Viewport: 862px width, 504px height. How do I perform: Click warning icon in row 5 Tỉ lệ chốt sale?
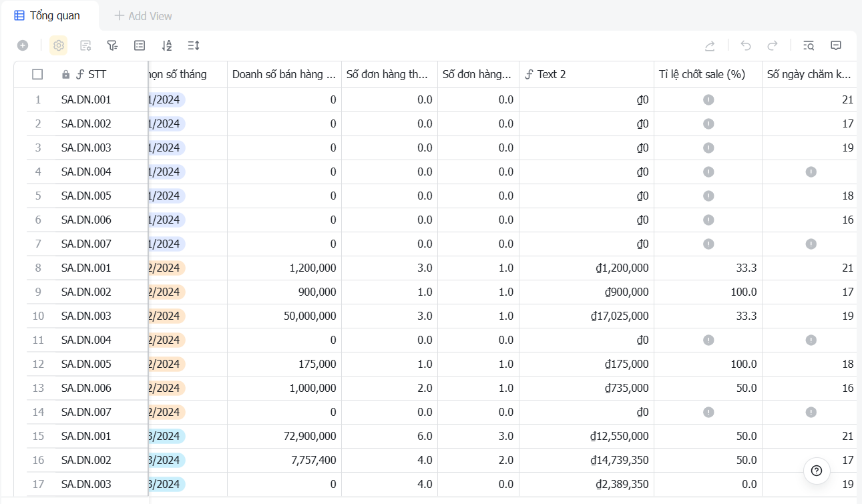[x=708, y=196]
